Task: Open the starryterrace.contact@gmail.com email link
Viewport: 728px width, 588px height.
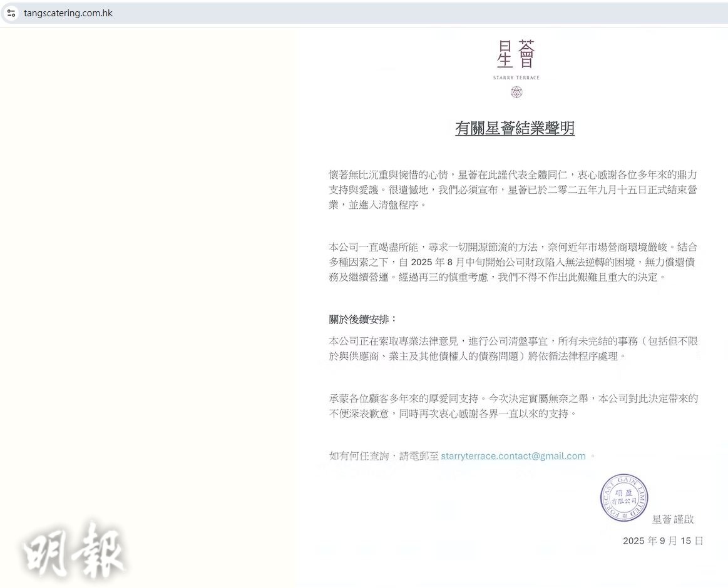Action: [513, 456]
